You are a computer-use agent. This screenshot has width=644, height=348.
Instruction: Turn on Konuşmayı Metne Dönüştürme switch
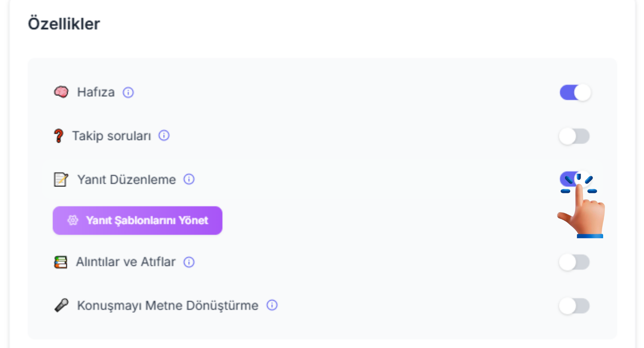574,306
